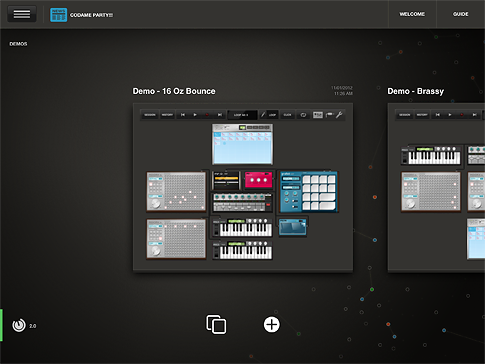
Task: Click the play button in 16 Oz Bounce toolbar
Action: [195, 115]
